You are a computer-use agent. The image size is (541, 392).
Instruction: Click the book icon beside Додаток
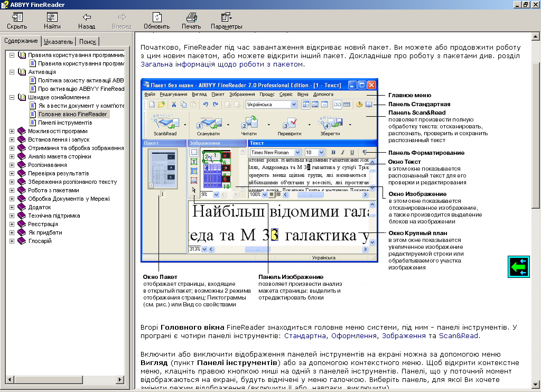click(22, 207)
